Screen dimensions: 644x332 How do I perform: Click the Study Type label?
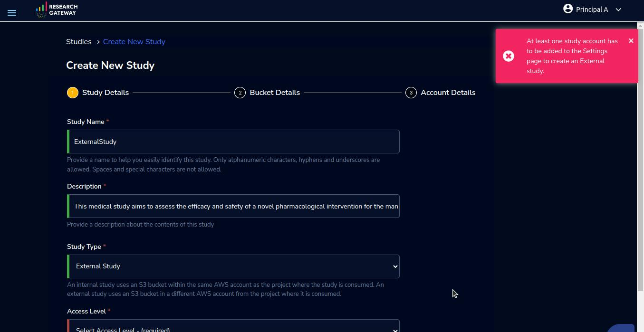pyautogui.click(x=84, y=247)
